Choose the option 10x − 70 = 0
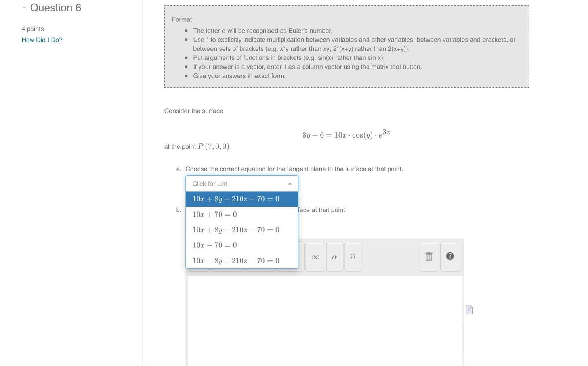Screen dimensions: 588x366 tap(214, 245)
